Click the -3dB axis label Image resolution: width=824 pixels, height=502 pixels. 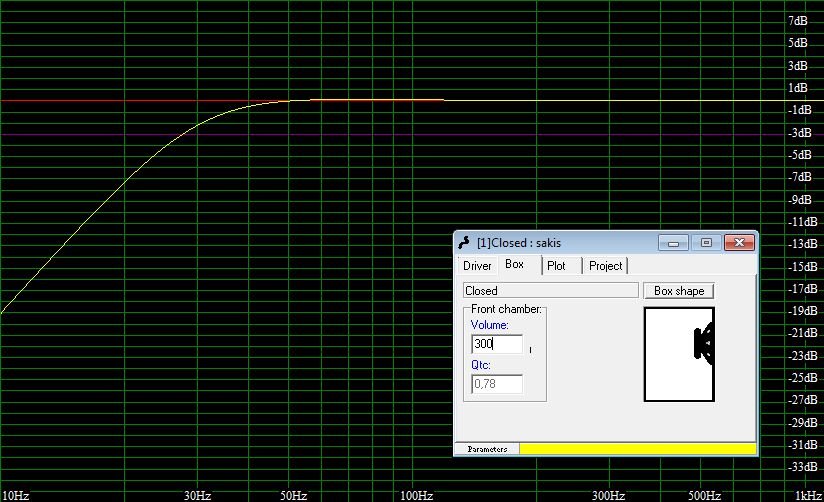pos(800,133)
